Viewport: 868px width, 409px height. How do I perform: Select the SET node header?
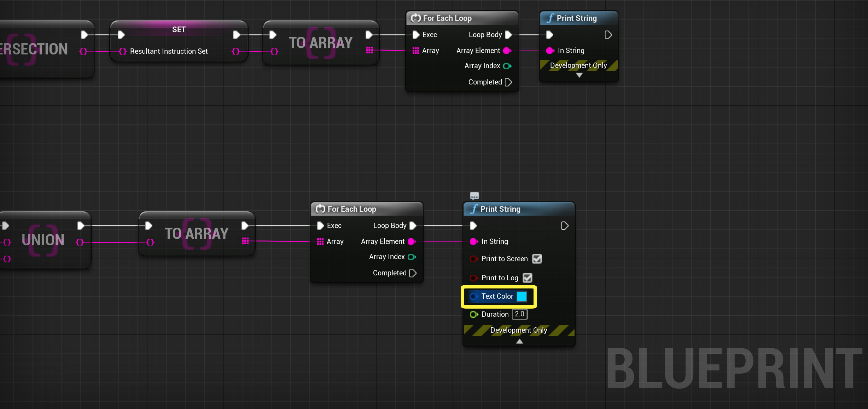[179, 30]
